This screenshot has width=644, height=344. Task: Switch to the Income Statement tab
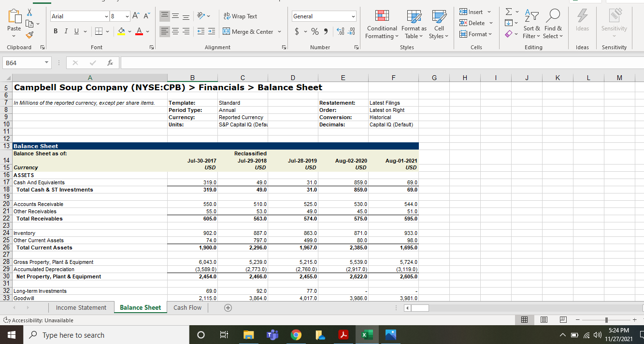tap(81, 307)
